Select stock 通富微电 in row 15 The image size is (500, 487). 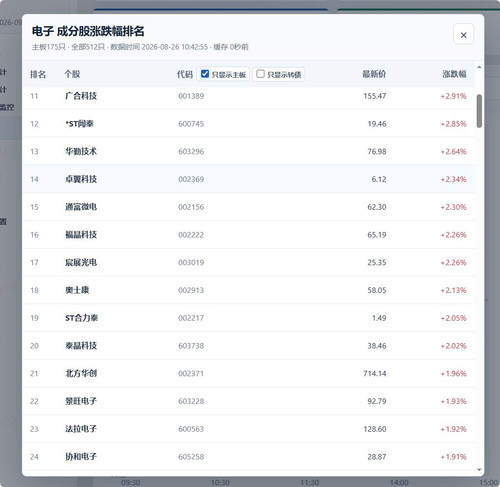81,207
